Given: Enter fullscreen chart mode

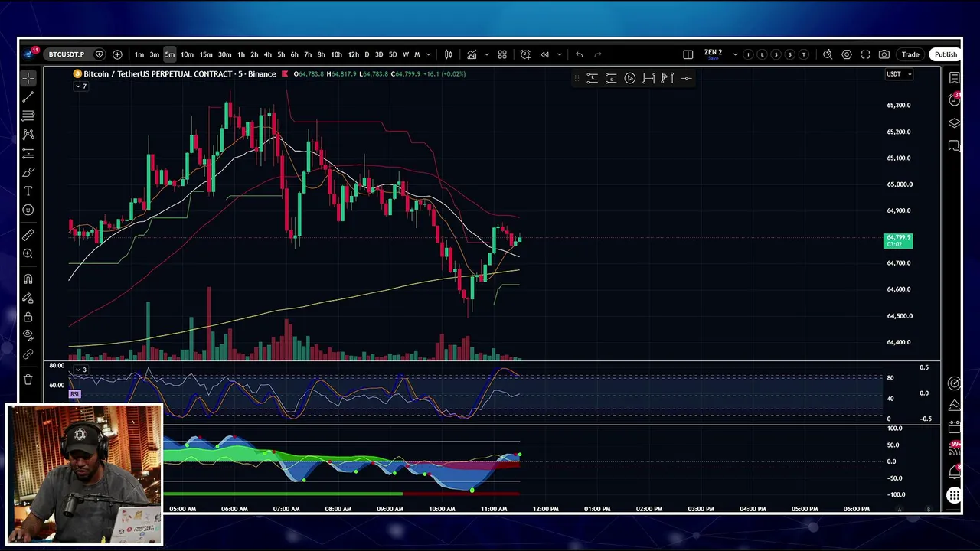Looking at the screenshot, I should pos(865,54).
